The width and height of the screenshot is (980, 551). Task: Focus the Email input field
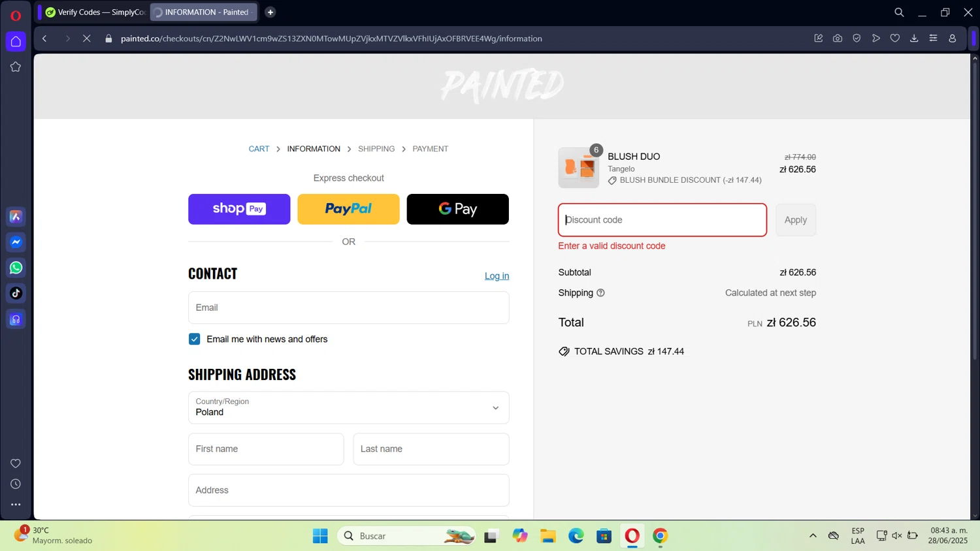(348, 307)
